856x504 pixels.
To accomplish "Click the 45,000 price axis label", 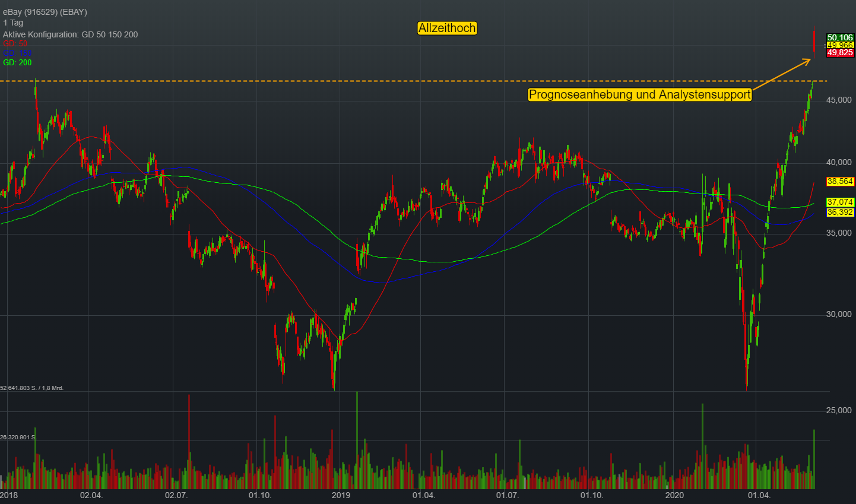I will click(x=839, y=100).
